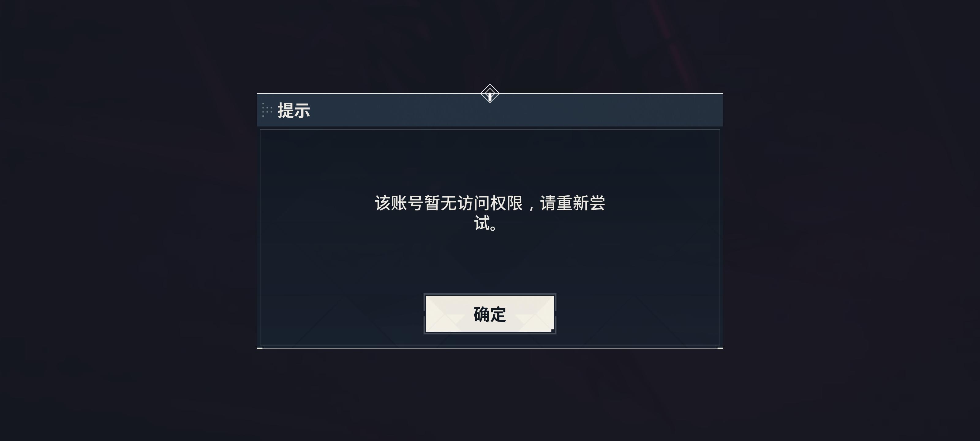Click the dark notch on 确定 button's corner
This screenshot has height=441, width=980.
pos(552,330)
